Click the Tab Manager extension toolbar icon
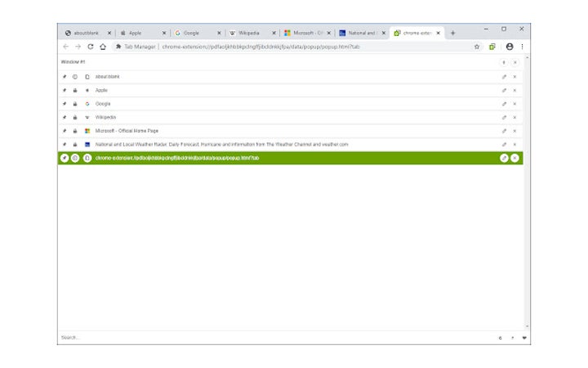588x368 pixels. (x=492, y=47)
